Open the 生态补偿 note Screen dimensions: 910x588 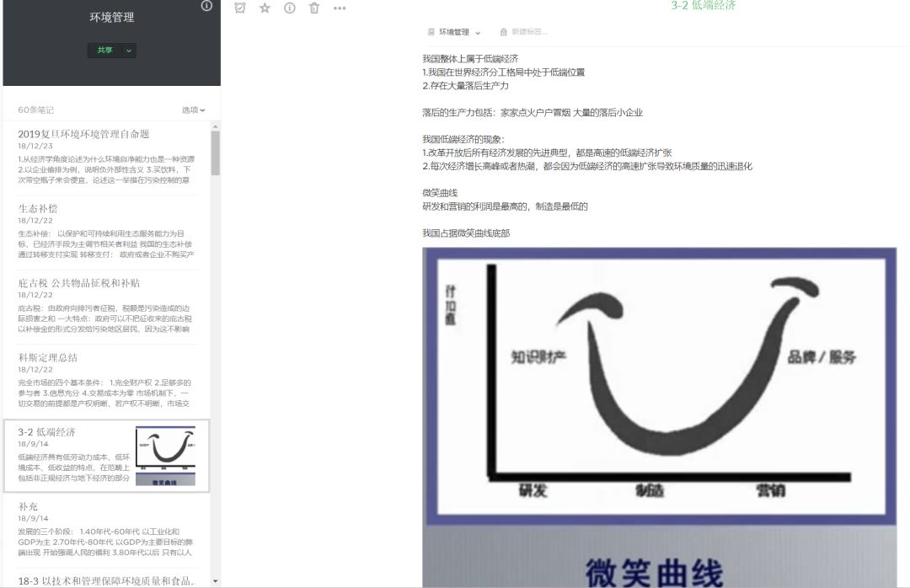[x=106, y=232]
